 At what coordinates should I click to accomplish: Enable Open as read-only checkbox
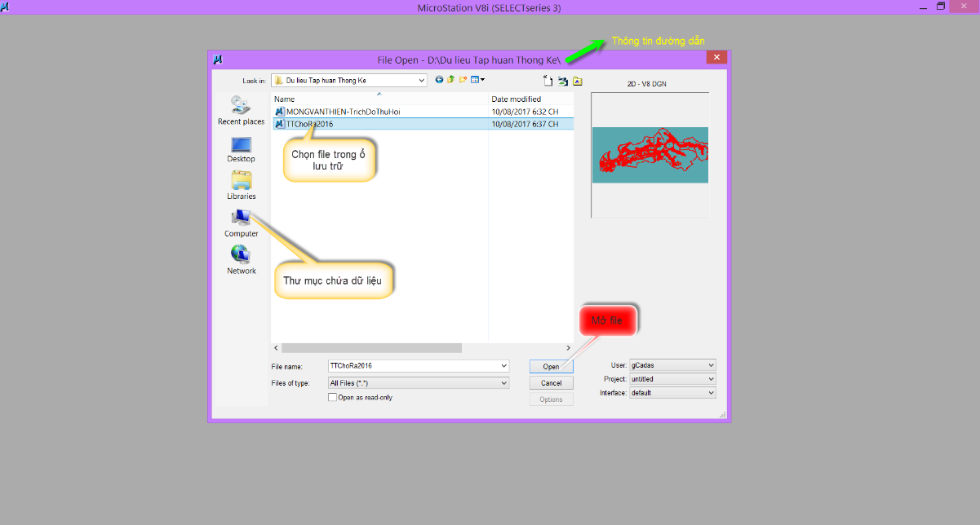(332, 398)
